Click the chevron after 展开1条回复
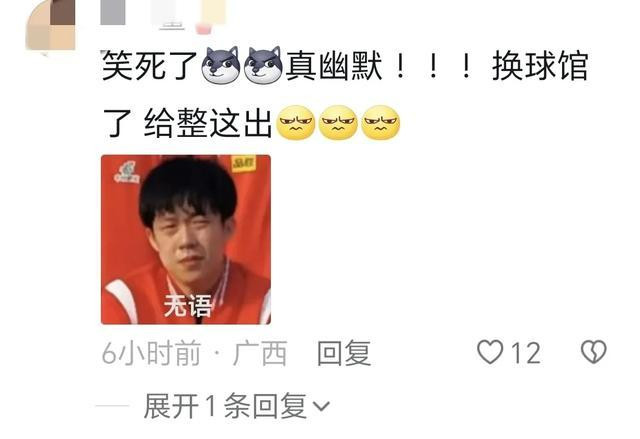This screenshot has height=439, width=640. pyautogui.click(x=321, y=406)
